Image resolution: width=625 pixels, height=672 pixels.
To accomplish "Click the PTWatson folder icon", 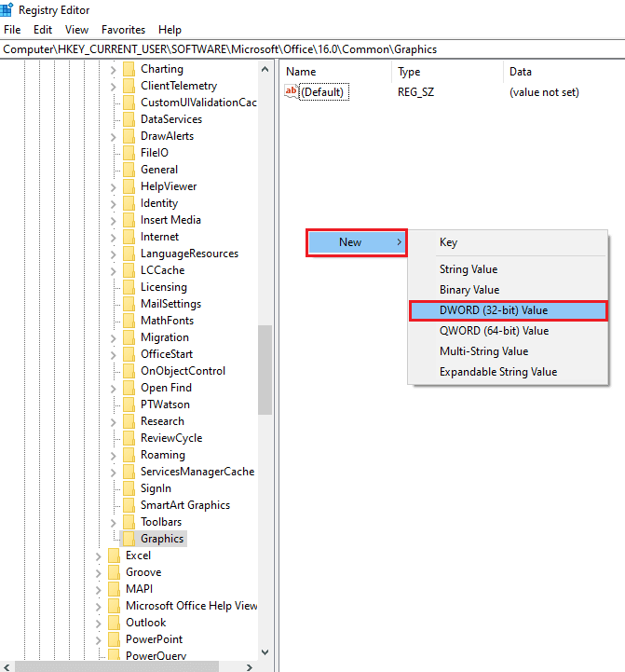I will pos(129,405).
